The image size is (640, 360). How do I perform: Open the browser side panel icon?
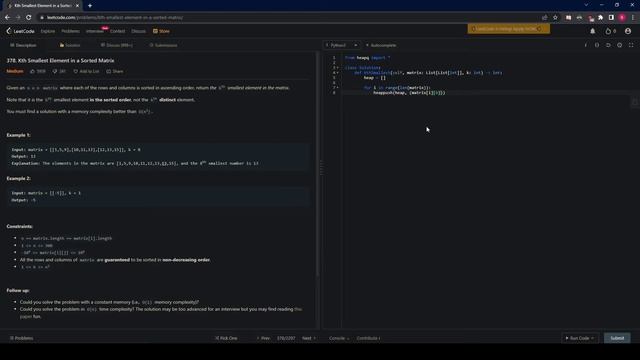611,18
